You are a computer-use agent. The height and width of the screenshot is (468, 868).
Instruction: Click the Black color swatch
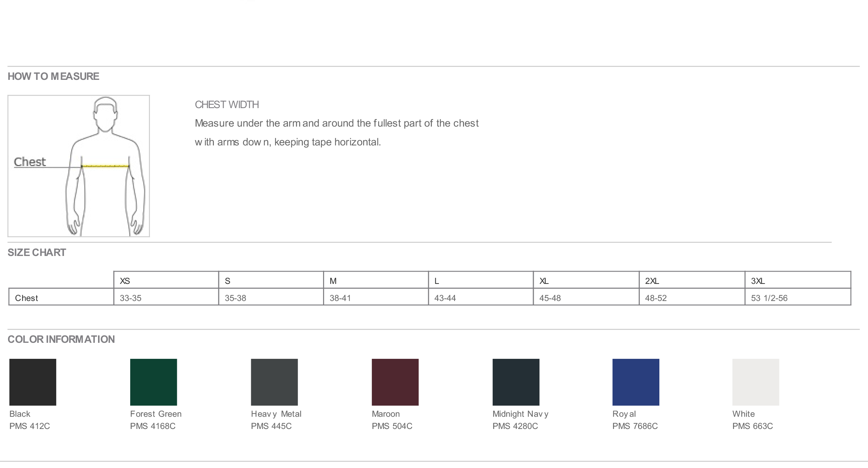[33, 382]
